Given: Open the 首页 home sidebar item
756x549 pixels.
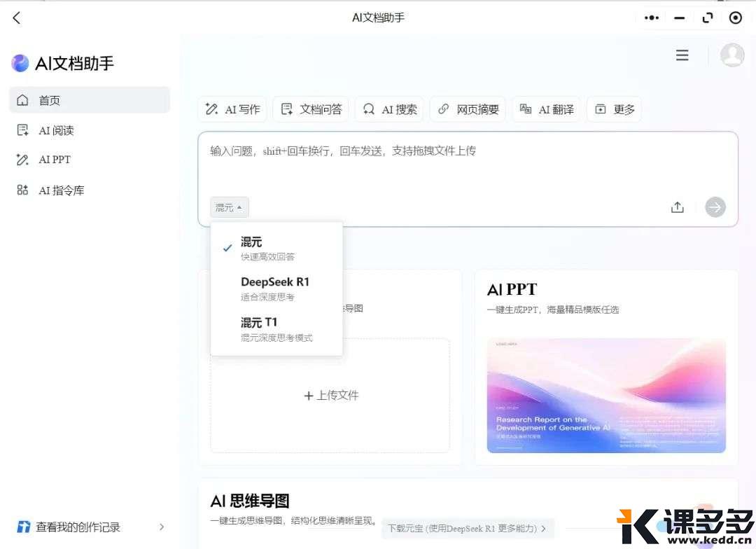Looking at the screenshot, I should pyautogui.click(x=90, y=100).
